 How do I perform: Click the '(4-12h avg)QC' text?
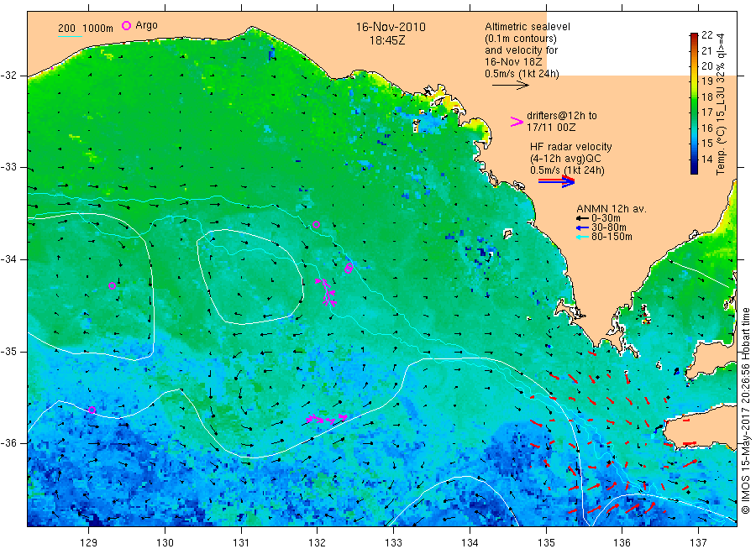[565, 159]
